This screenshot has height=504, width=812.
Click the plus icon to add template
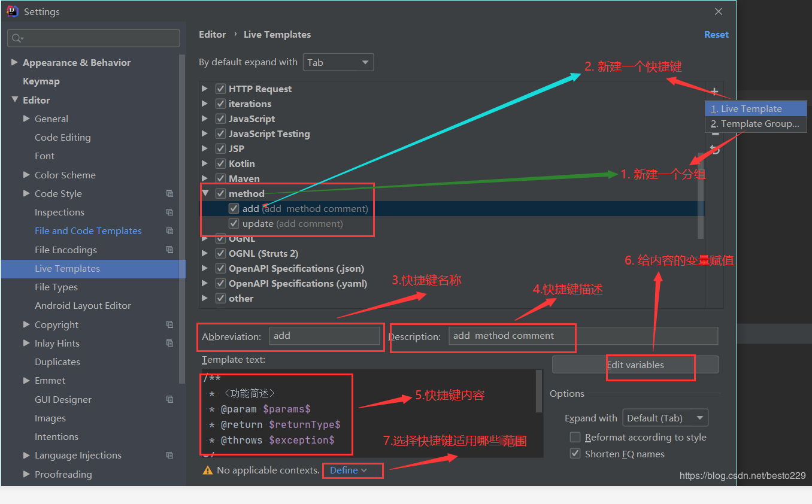(x=714, y=92)
